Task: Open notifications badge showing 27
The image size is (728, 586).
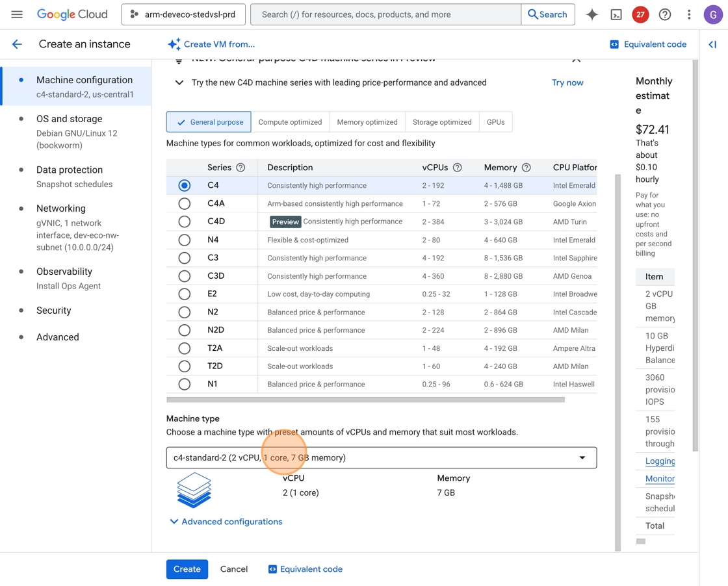Action: 640,14
